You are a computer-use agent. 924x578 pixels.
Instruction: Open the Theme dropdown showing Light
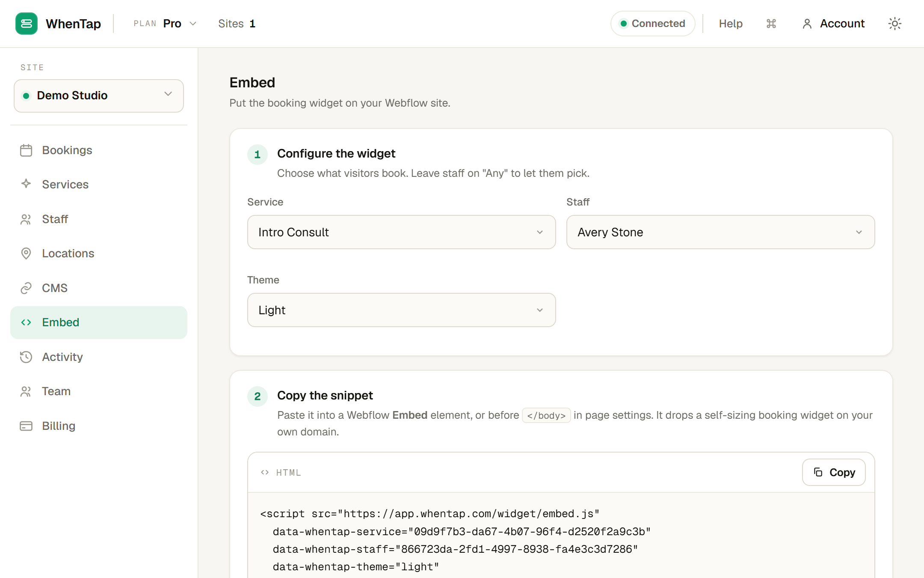[401, 310]
